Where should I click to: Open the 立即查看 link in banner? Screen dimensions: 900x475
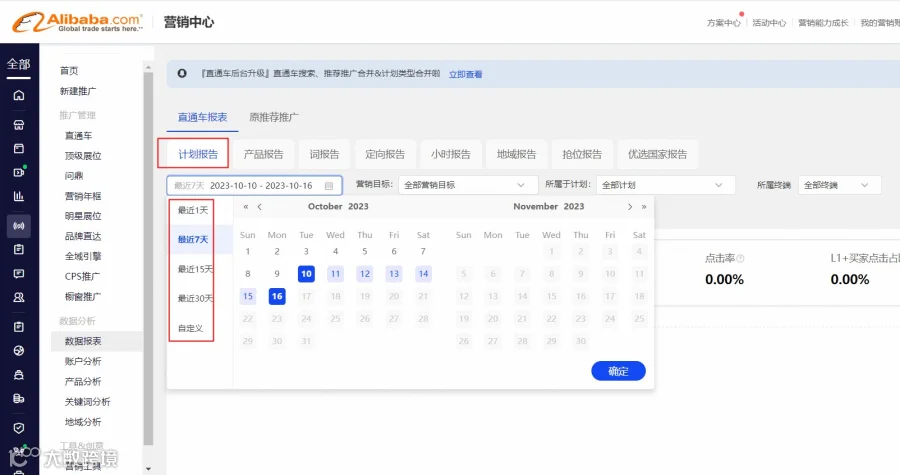465,74
